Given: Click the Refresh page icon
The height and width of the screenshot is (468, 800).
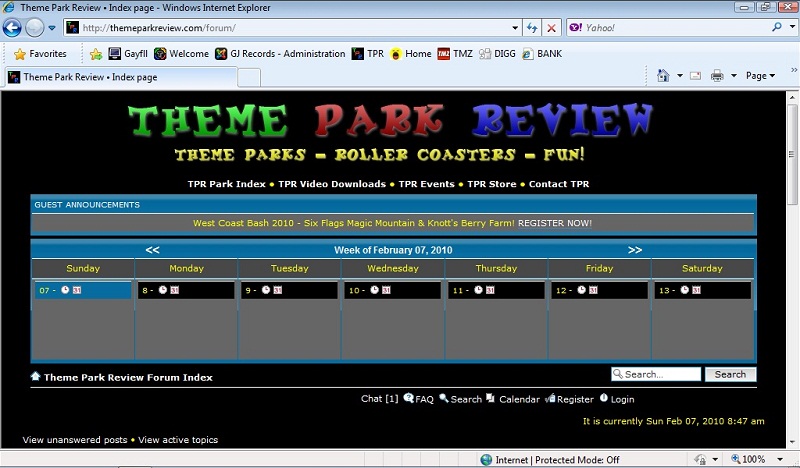Looking at the screenshot, I should click(x=532, y=28).
